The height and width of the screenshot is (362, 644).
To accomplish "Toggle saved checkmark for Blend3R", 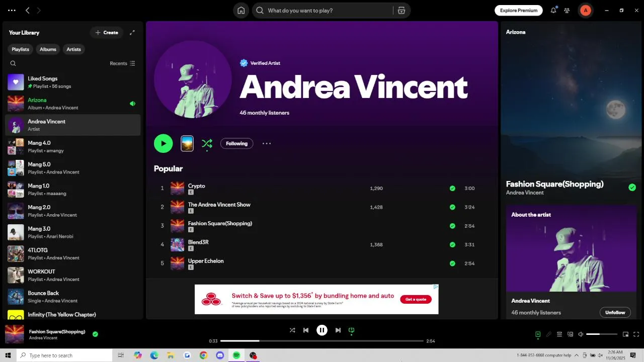I will pos(452,245).
